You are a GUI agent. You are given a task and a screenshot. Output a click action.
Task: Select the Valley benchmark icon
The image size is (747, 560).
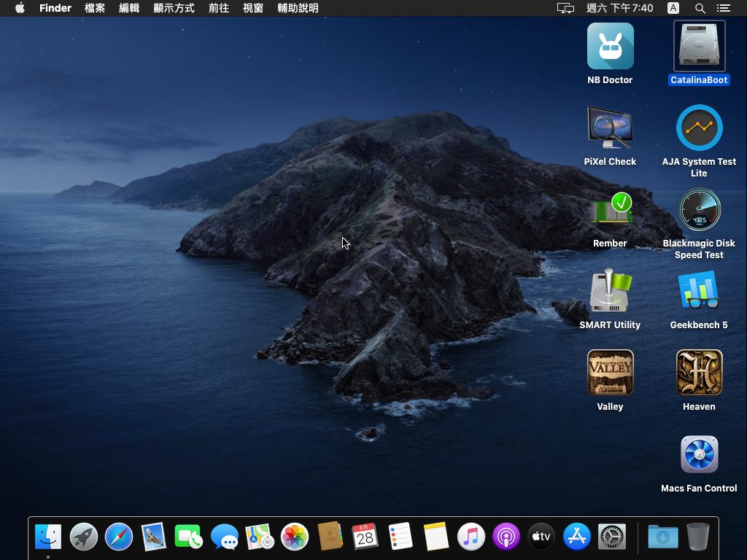point(610,373)
